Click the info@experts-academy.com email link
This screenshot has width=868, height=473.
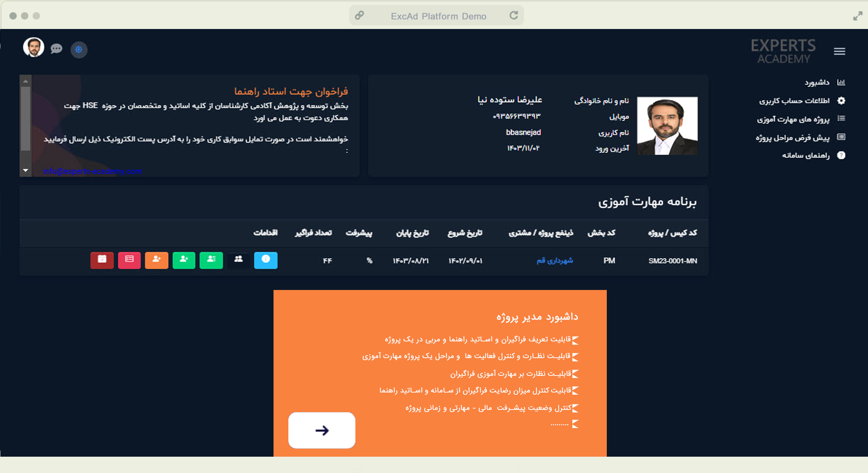click(x=93, y=171)
